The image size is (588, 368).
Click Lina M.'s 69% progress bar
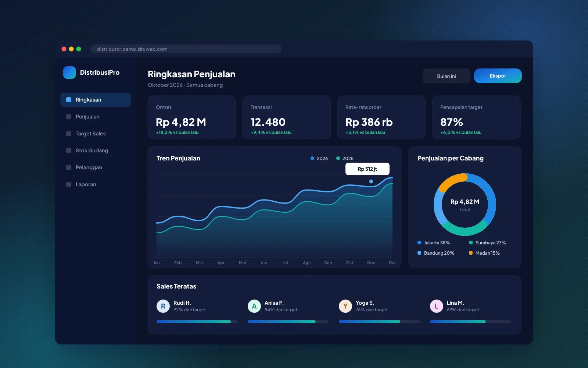(470, 322)
